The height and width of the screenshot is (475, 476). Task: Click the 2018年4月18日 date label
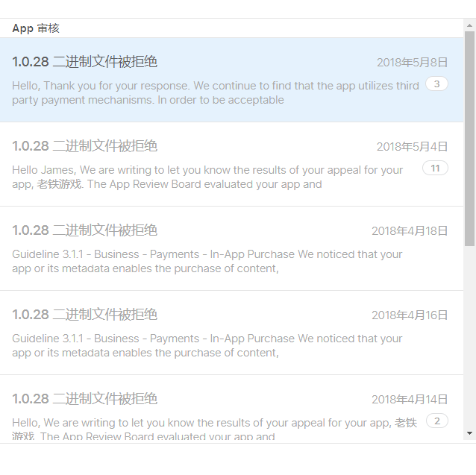click(410, 231)
